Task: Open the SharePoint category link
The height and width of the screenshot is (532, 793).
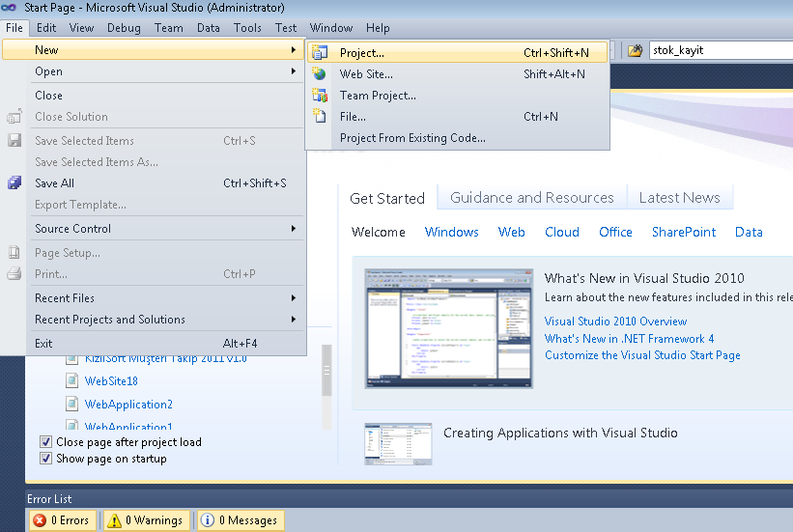Action: coord(684,232)
